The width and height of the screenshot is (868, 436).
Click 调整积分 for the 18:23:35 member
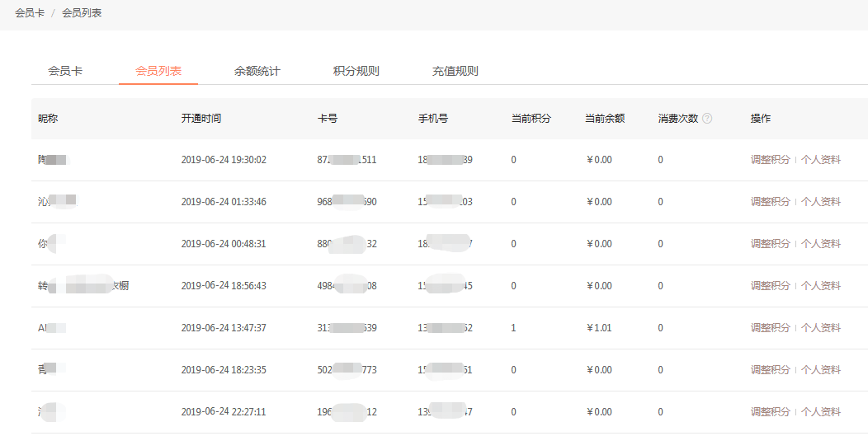pyautogui.click(x=771, y=370)
